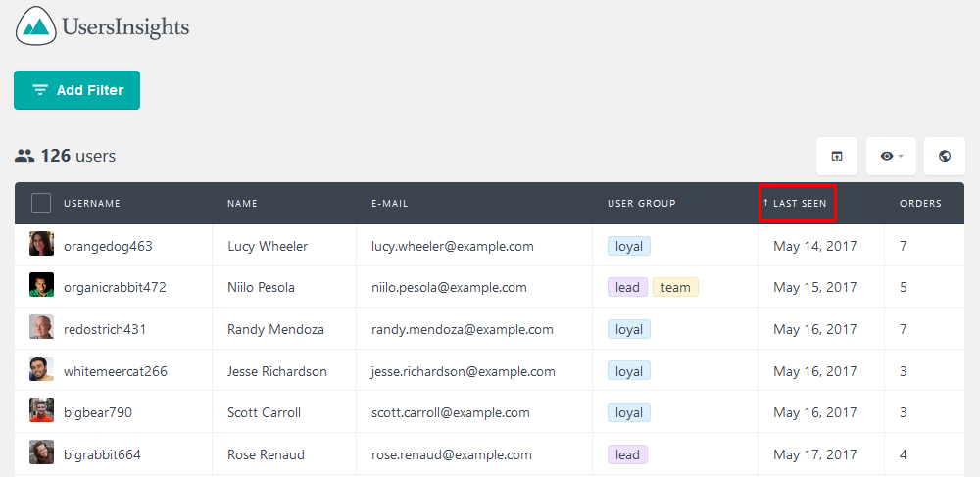Sort by the Last Seen column
Viewport: 980px width, 477px height.
click(x=798, y=204)
